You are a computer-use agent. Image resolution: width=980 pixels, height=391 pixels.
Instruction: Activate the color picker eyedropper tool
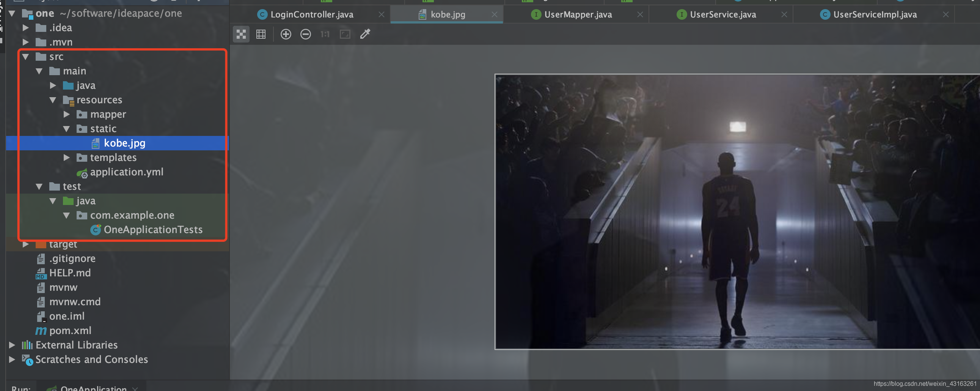click(365, 34)
